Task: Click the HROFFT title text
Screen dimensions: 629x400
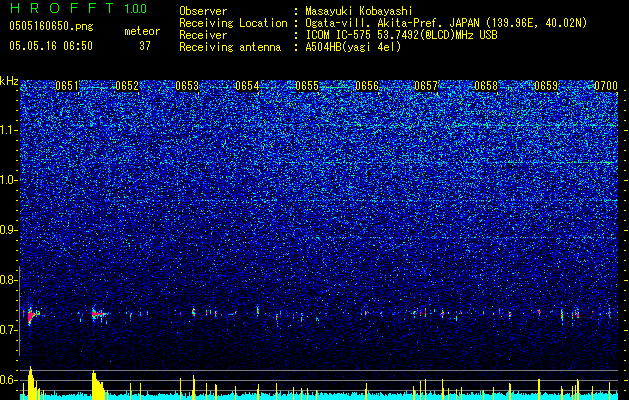Action: click(x=62, y=8)
